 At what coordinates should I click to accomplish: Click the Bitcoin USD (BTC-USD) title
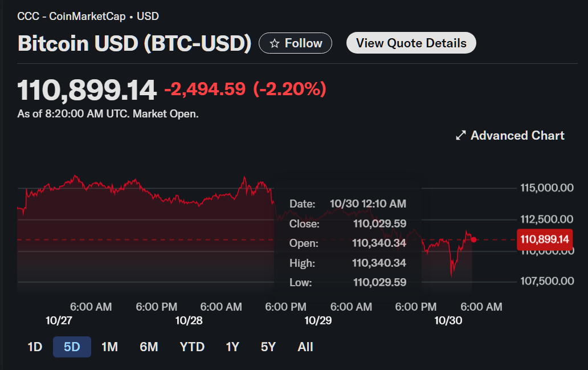point(134,43)
